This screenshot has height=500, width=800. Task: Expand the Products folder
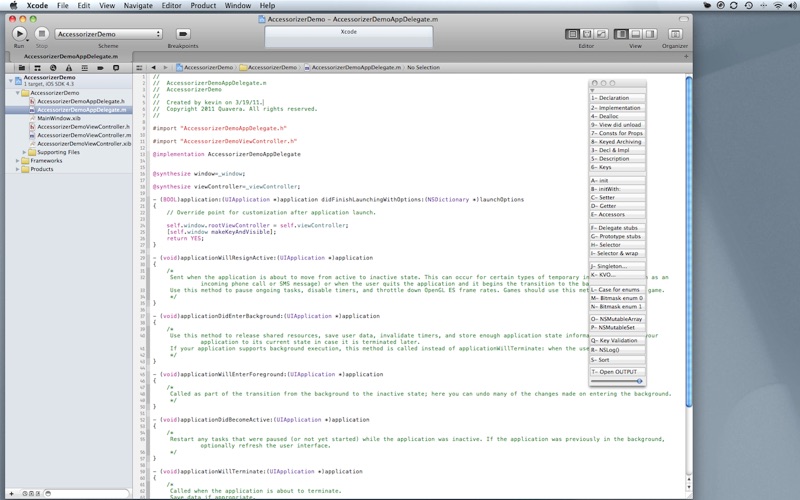(18, 169)
